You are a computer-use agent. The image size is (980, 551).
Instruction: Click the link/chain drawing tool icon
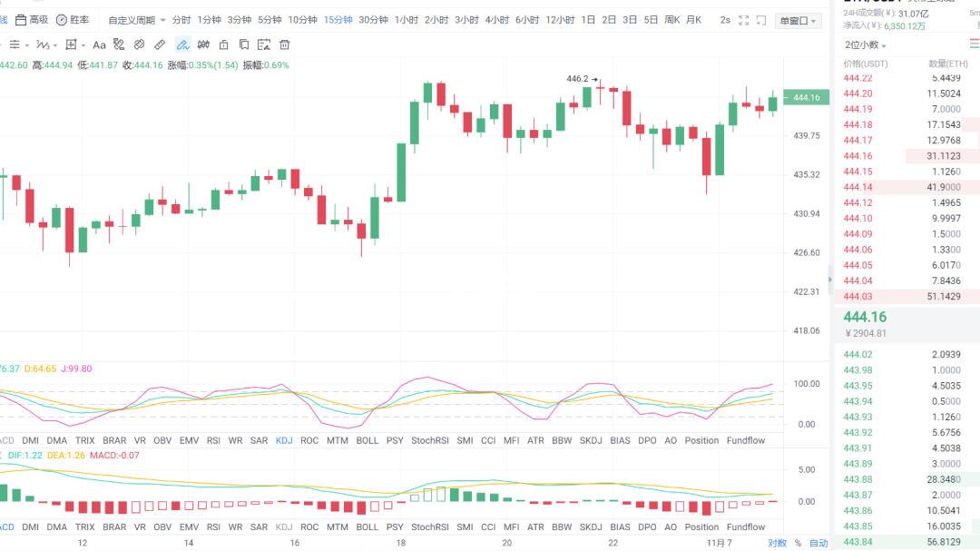click(x=139, y=44)
